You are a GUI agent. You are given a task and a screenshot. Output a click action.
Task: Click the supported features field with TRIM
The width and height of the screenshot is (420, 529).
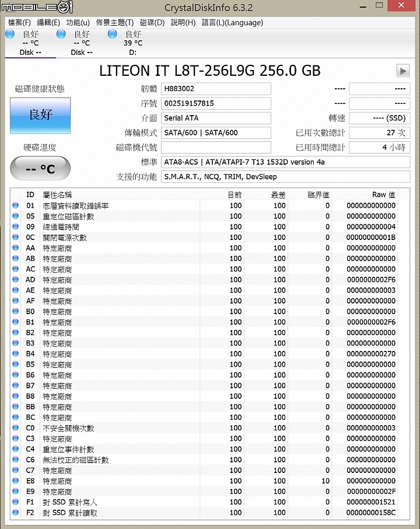[x=285, y=177]
